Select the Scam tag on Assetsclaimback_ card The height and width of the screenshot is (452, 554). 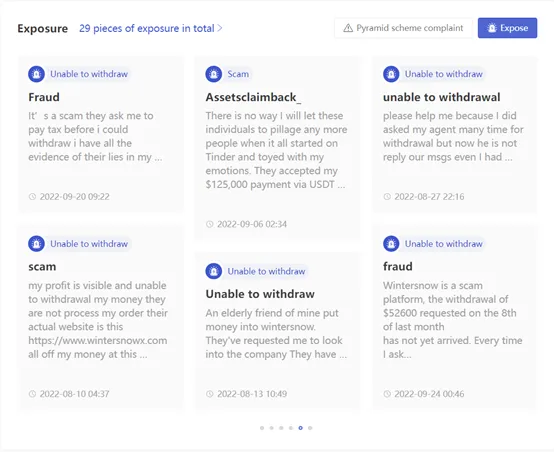[238, 74]
